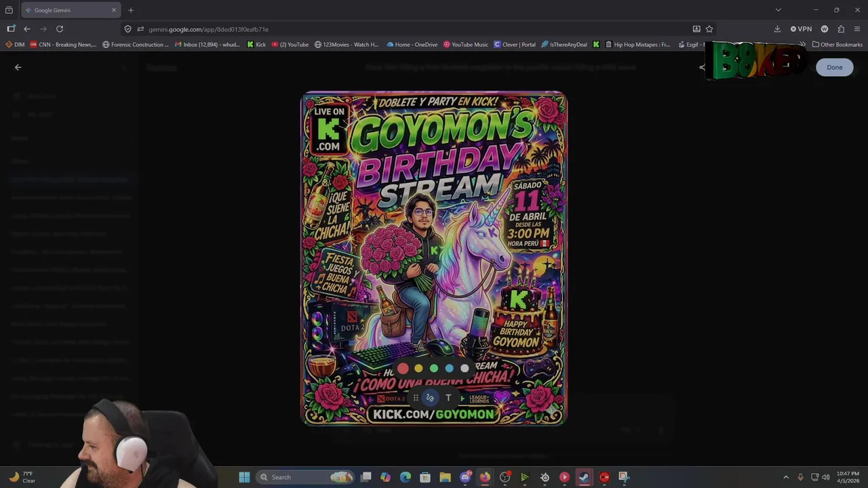
Task: Choose the white pen color
Action: (x=465, y=368)
